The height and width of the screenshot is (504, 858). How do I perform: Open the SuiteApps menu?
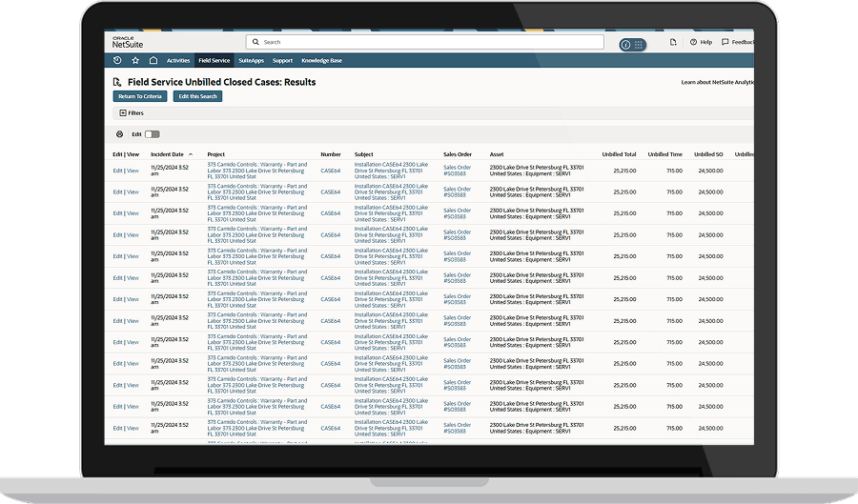point(251,61)
